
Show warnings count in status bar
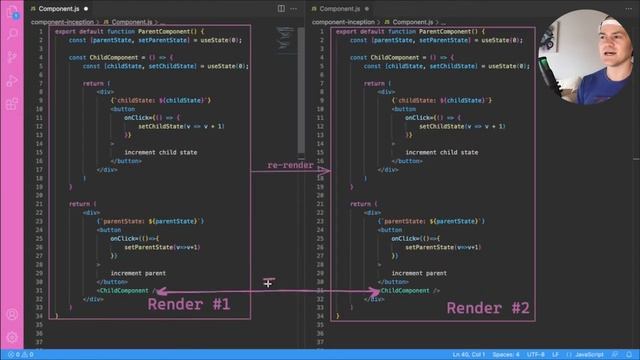28,354
